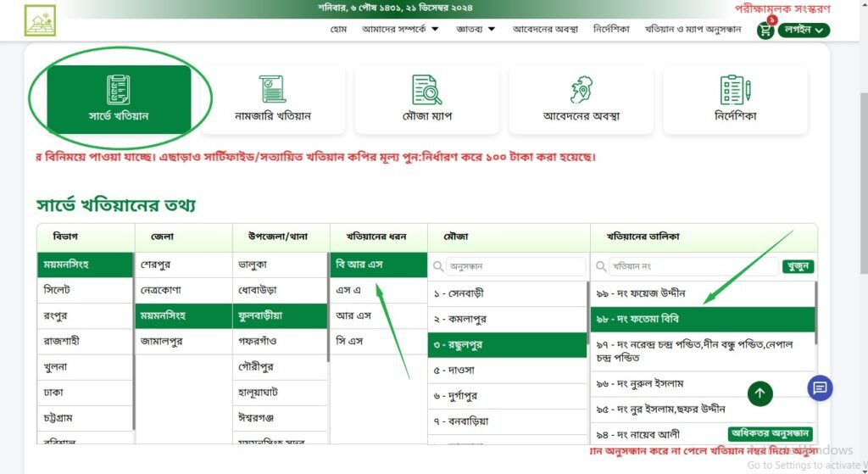Screen dimensions: 868x474
Task: Choose এস এ khatian type
Action: coord(379,290)
